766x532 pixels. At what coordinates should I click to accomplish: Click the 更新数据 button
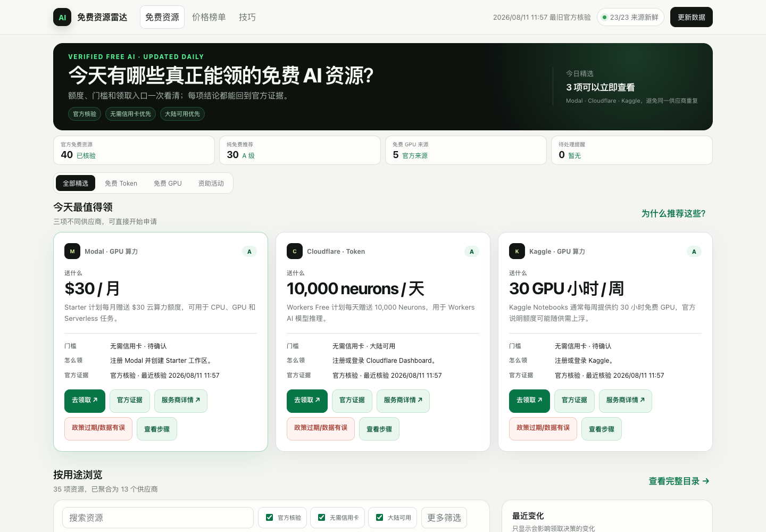pos(692,17)
